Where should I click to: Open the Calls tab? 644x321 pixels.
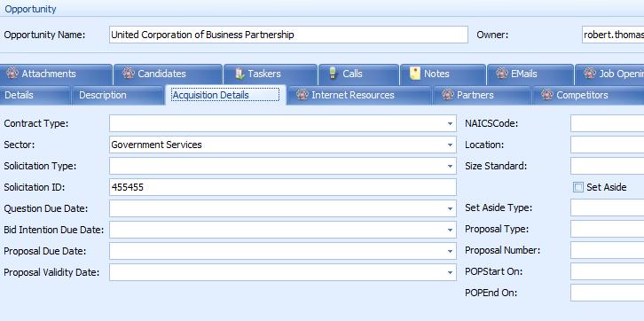[x=358, y=74]
